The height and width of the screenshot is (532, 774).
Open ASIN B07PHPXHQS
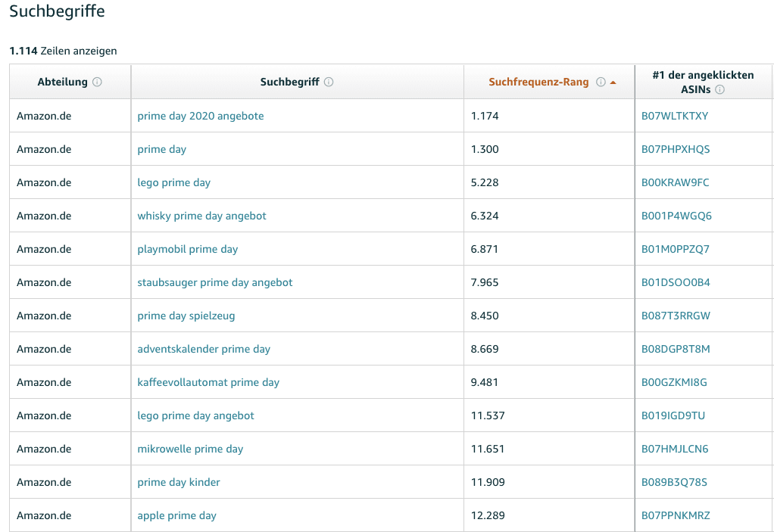676,149
